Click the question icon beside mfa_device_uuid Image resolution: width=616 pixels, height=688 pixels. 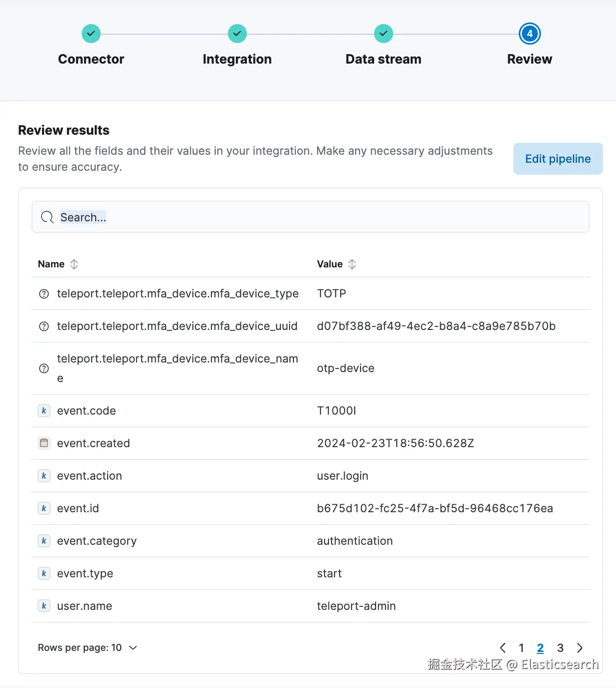44,326
